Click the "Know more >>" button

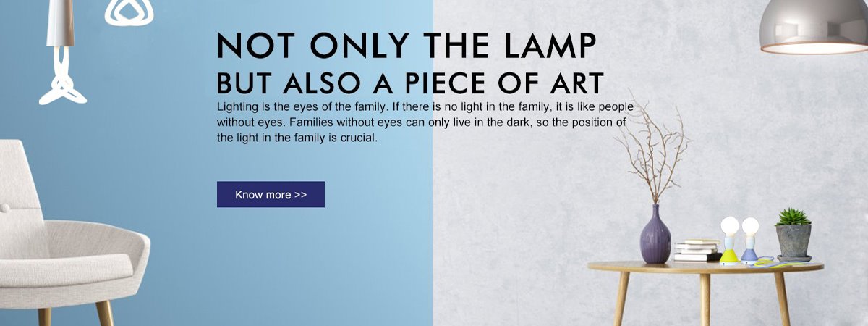click(271, 195)
